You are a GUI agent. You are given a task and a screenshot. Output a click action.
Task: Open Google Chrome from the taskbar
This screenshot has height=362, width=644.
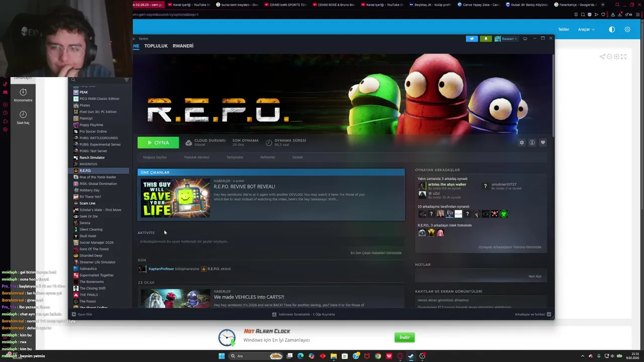(378, 356)
